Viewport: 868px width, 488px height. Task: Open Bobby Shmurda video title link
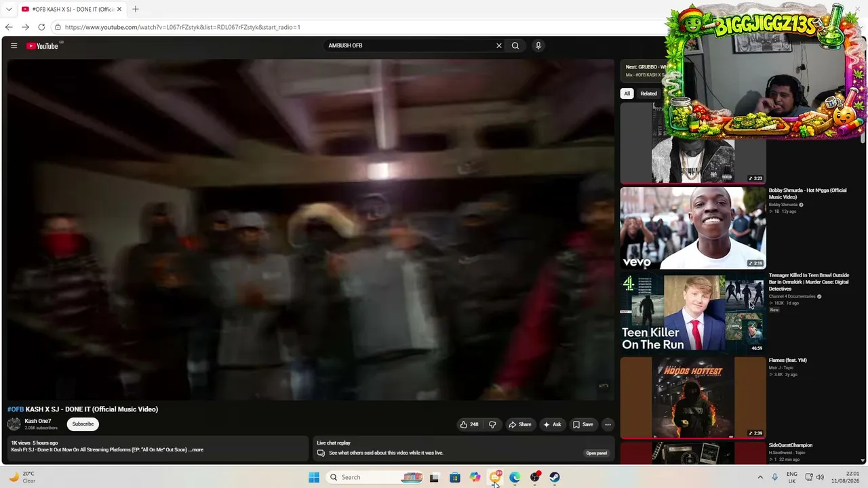pos(808,194)
